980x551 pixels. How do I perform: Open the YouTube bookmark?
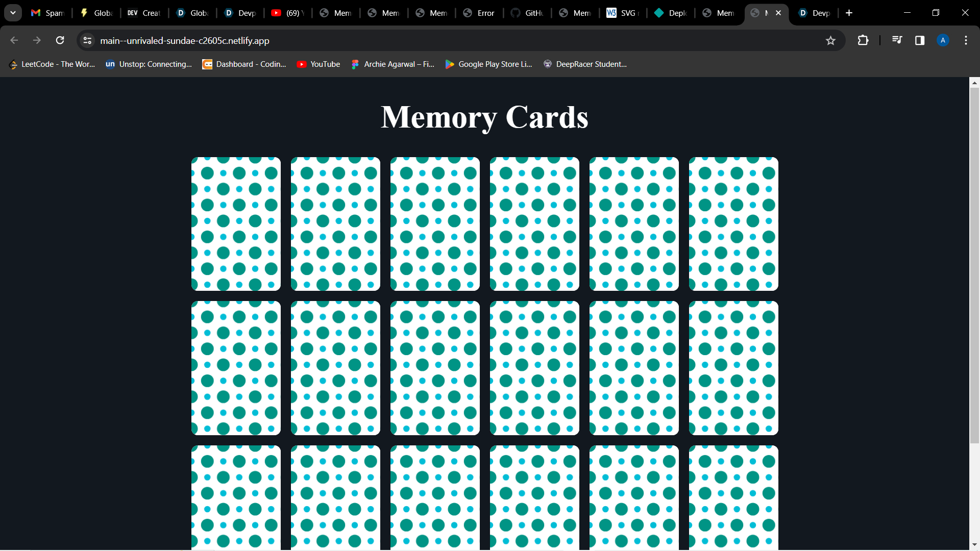[x=318, y=64]
